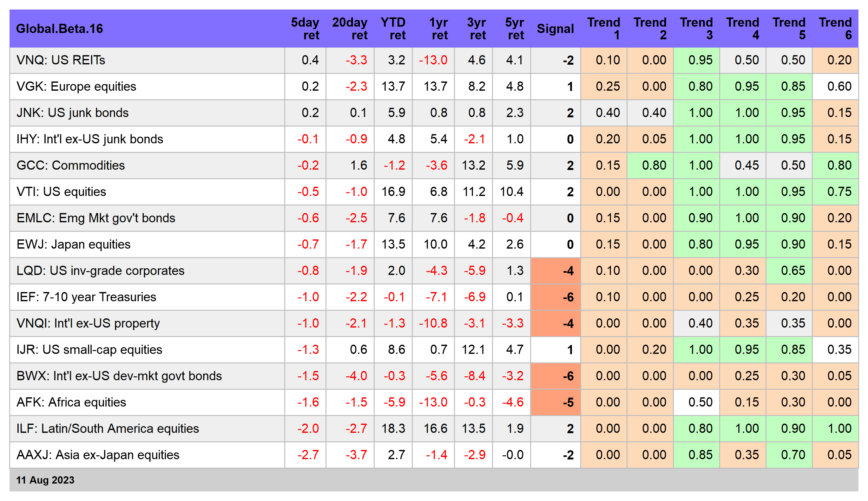
Task: Select the VTI: US equities row label
Action: pos(61,192)
